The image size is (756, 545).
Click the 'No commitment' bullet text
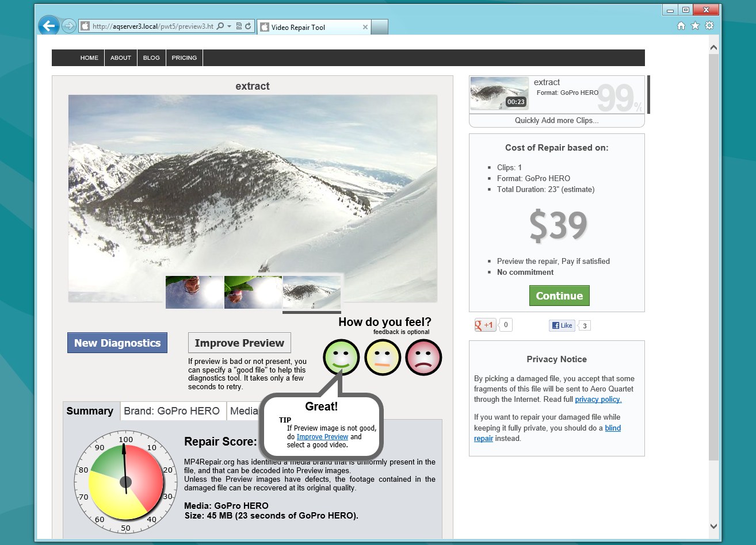point(525,272)
